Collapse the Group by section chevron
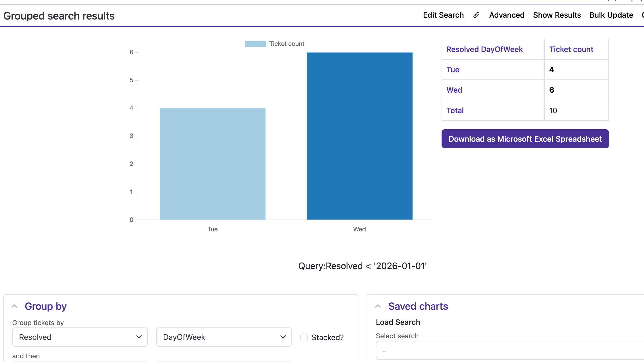644x362 pixels. 15,306
